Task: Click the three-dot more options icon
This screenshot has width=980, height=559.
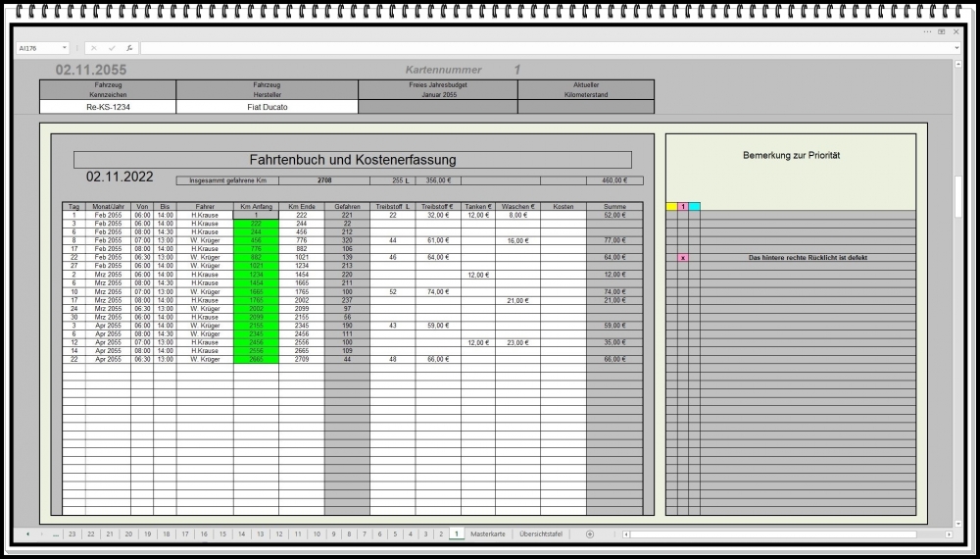Action: (927, 31)
